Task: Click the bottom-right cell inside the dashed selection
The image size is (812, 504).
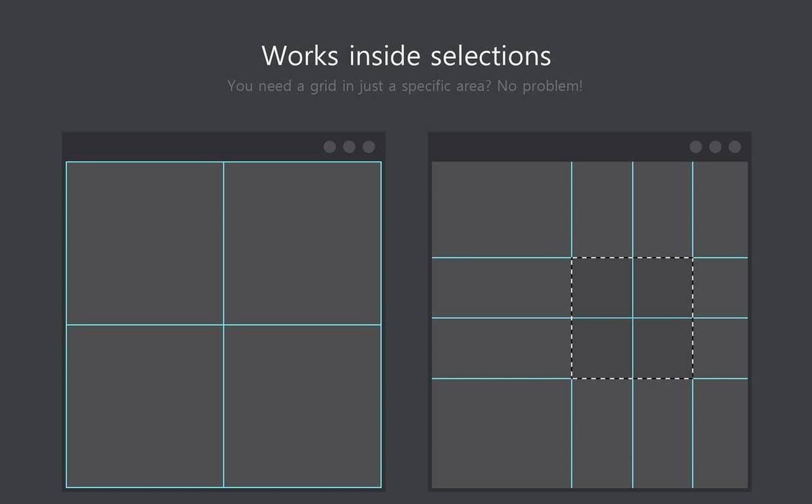Action: (663, 348)
